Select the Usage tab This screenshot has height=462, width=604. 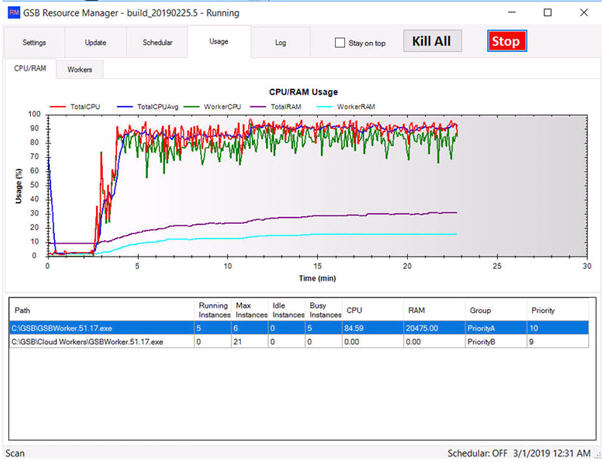pyautogui.click(x=219, y=42)
